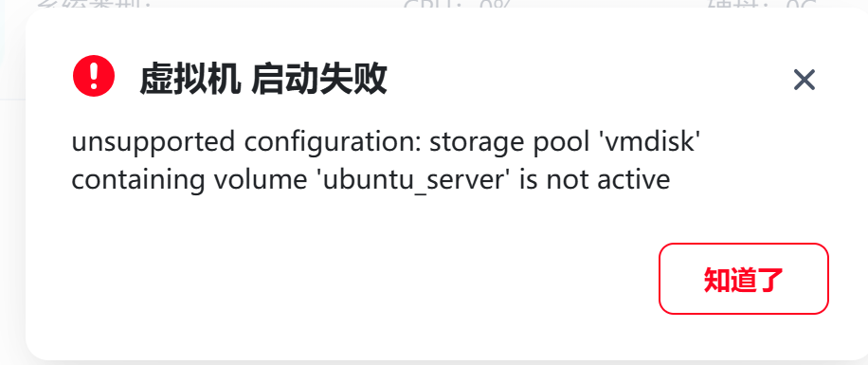Click the word 'unsupported' in error message
The image size is (868, 365).
(x=154, y=143)
